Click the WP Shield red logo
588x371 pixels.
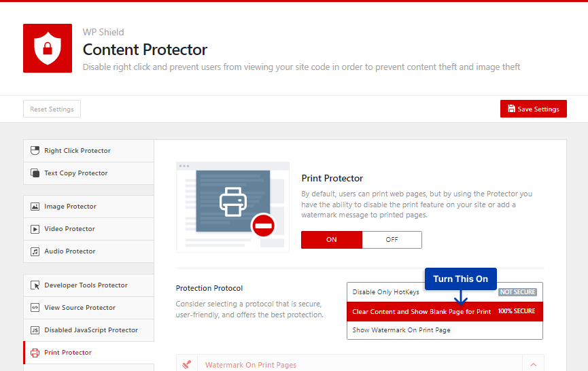pos(48,48)
